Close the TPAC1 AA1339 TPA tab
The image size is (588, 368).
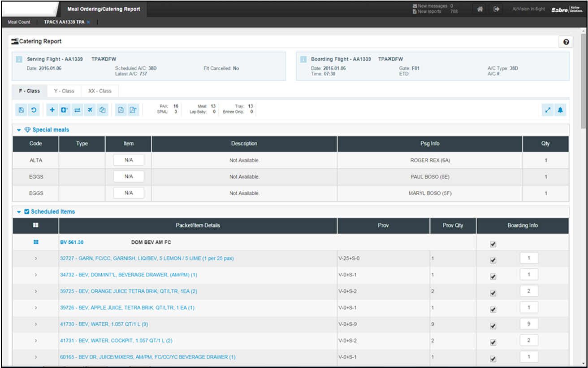click(x=88, y=22)
